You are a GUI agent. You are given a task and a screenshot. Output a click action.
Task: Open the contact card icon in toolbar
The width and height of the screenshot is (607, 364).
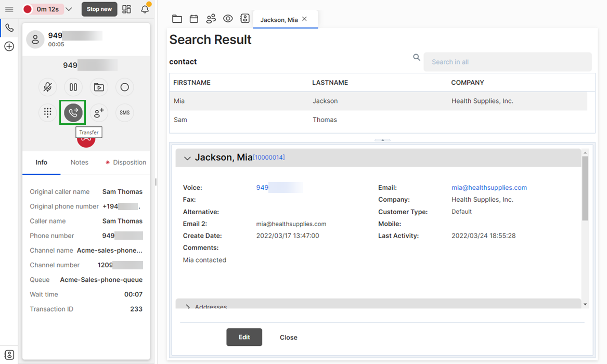[244, 19]
